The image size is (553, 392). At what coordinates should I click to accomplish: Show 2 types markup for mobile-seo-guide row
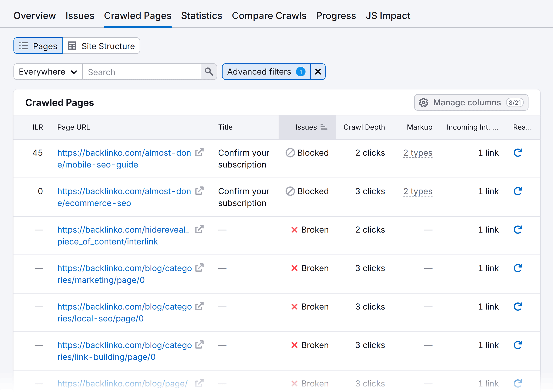coord(418,153)
